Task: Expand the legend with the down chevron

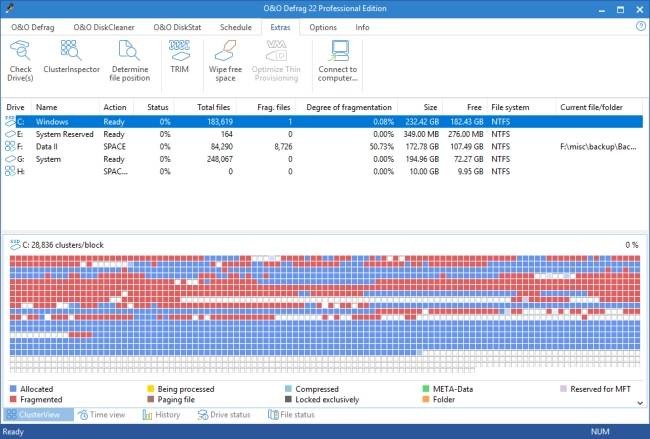Action: click(x=640, y=403)
